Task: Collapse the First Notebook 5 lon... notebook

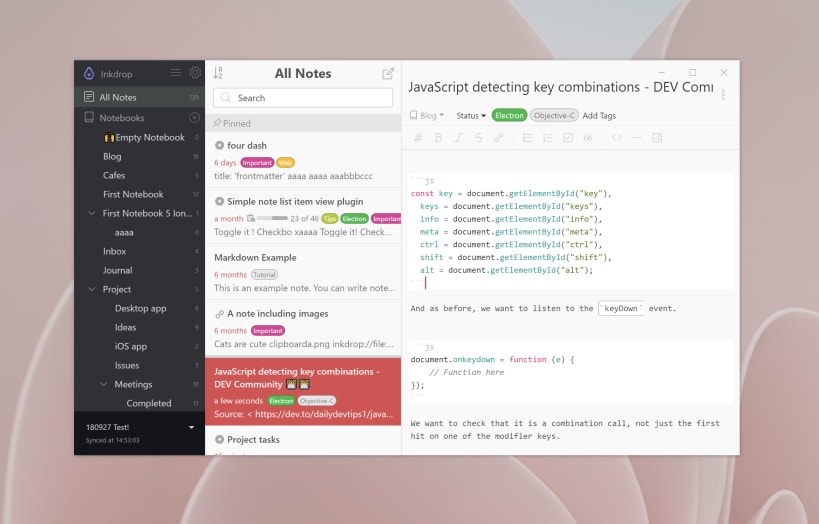Action: point(91,213)
